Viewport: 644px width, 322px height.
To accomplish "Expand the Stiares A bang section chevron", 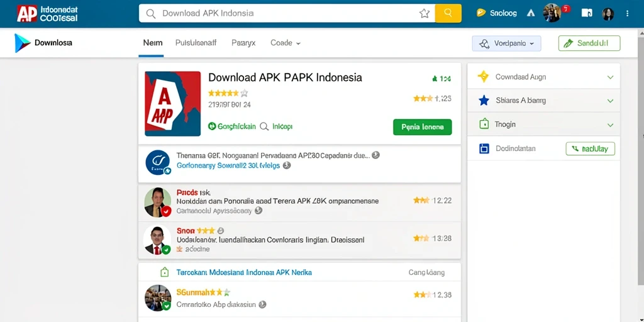I will pos(610,101).
